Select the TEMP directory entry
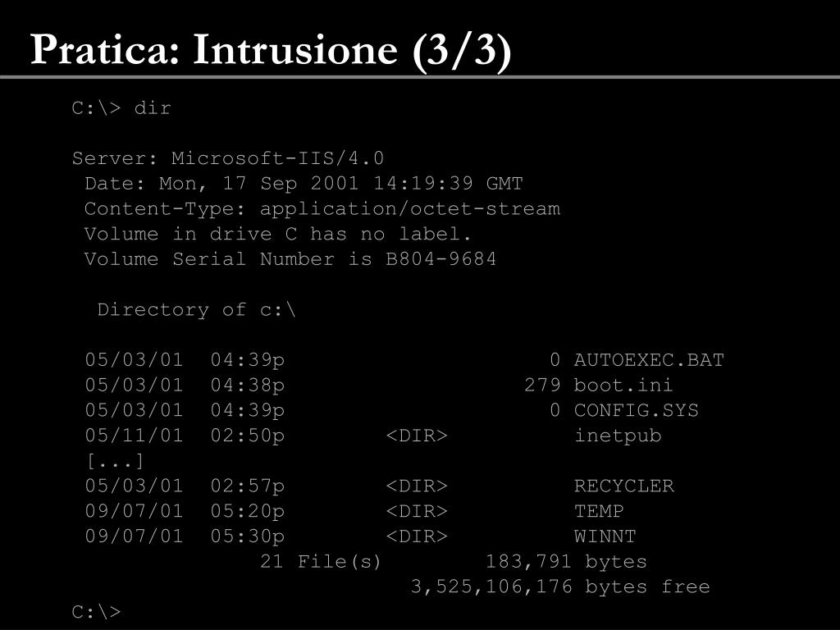 [x=354, y=511]
